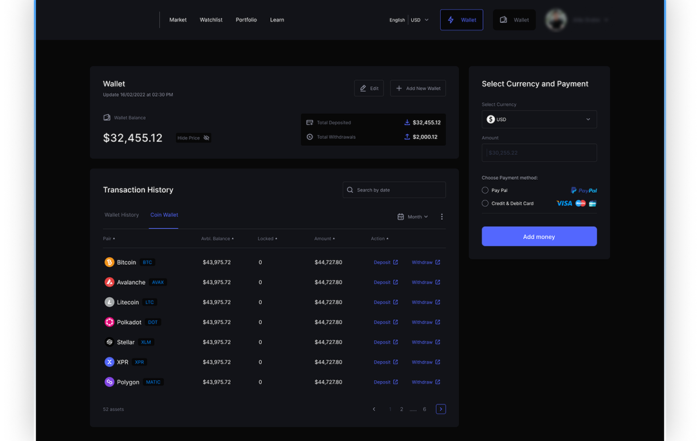Click the Polkadot coin icon
This screenshot has height=441, width=700.
[109, 322]
